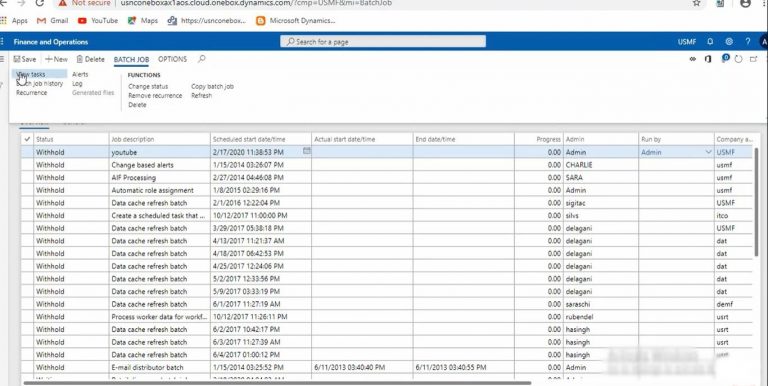
Task: Select the AIF Processing row checkbox
Action: tap(27, 178)
